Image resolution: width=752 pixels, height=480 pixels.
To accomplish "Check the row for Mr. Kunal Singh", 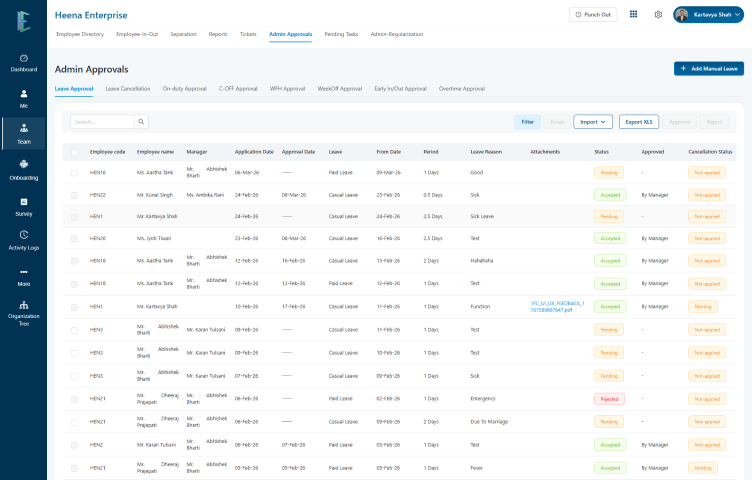I will (x=74, y=194).
